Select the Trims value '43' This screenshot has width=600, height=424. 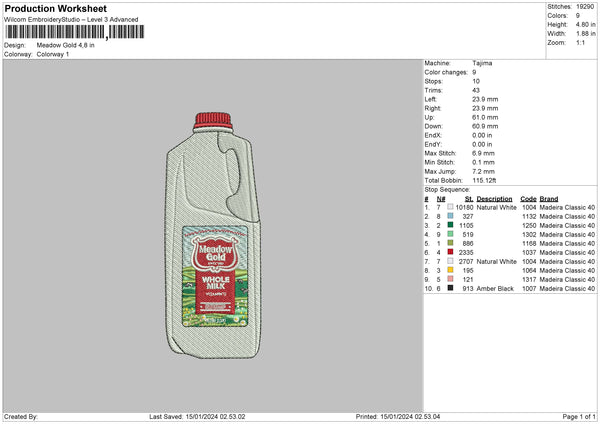click(x=476, y=90)
